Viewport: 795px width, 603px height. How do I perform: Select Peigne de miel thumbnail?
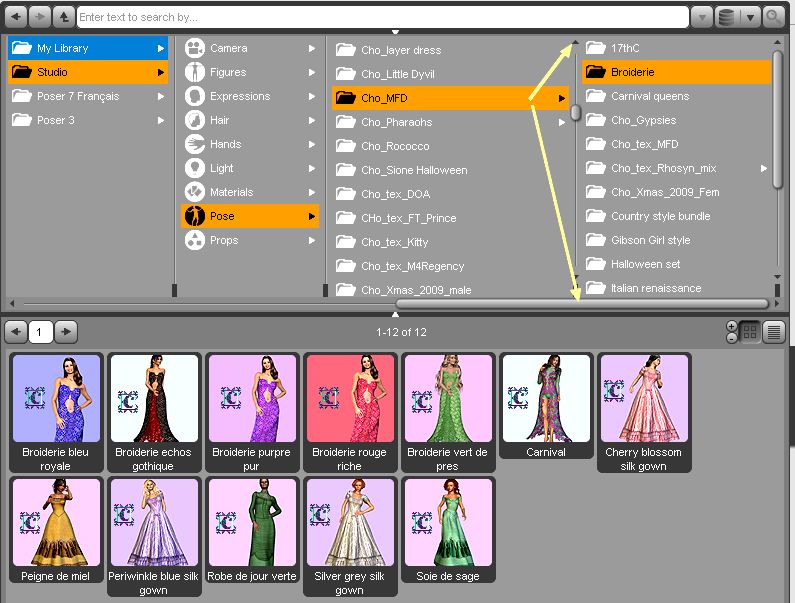(56, 530)
